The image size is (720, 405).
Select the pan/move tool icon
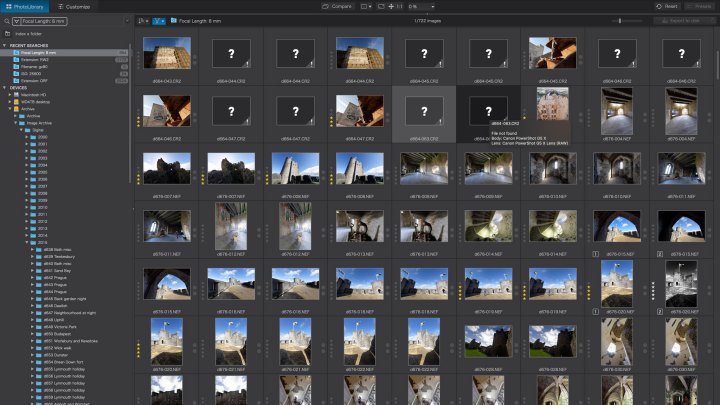coord(391,6)
